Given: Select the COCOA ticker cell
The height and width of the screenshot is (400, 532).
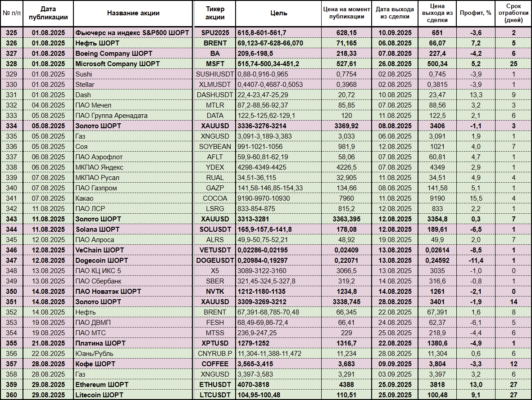Looking at the screenshot, I should (215, 198).
